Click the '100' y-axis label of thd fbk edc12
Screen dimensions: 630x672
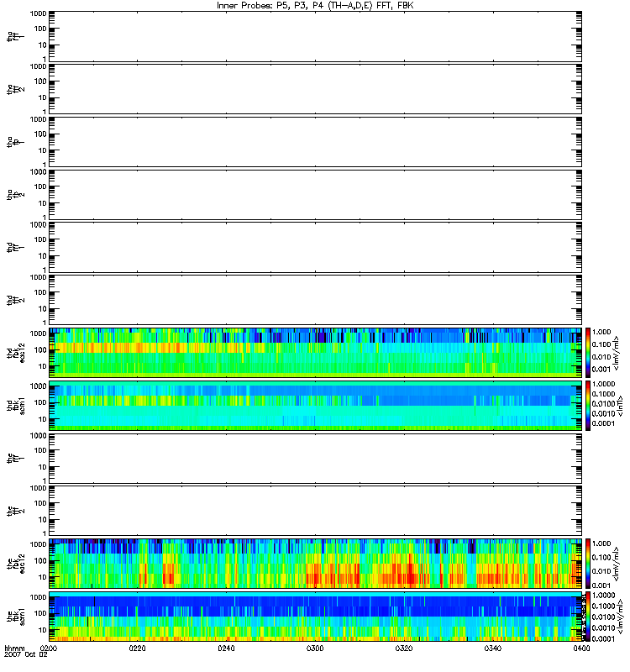click(40, 349)
